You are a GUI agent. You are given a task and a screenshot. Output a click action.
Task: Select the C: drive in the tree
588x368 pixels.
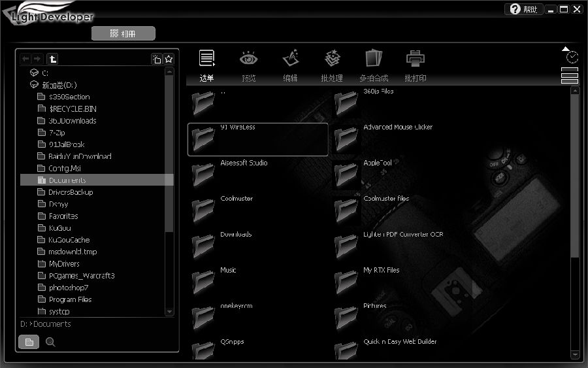pyautogui.click(x=39, y=73)
